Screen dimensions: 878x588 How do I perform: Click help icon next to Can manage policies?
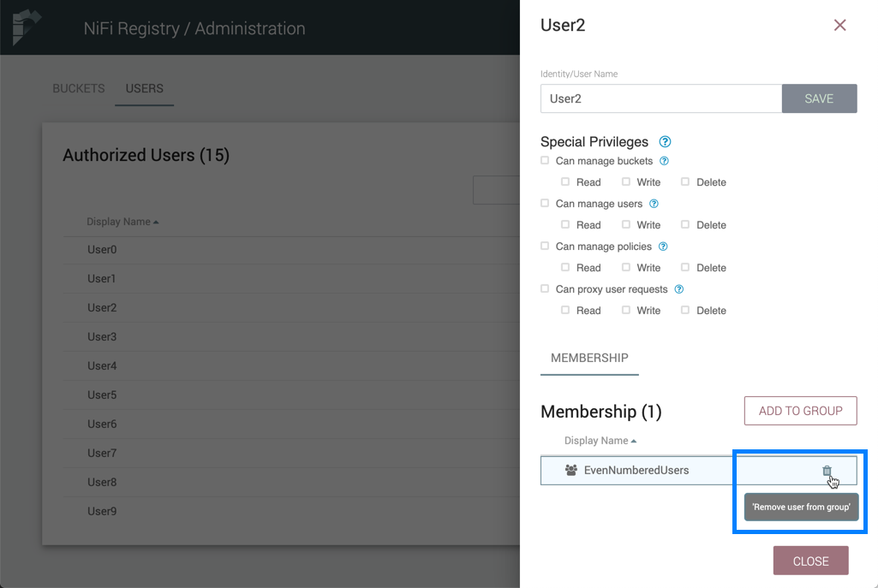663,246
